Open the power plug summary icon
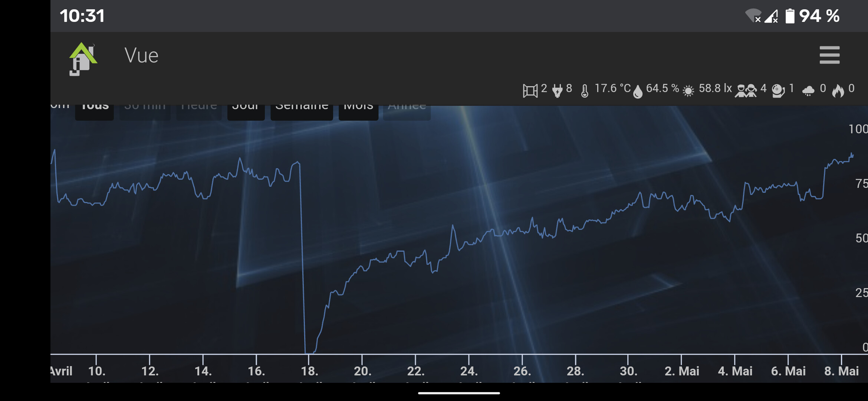Viewport: 868px width, 401px height. click(557, 90)
